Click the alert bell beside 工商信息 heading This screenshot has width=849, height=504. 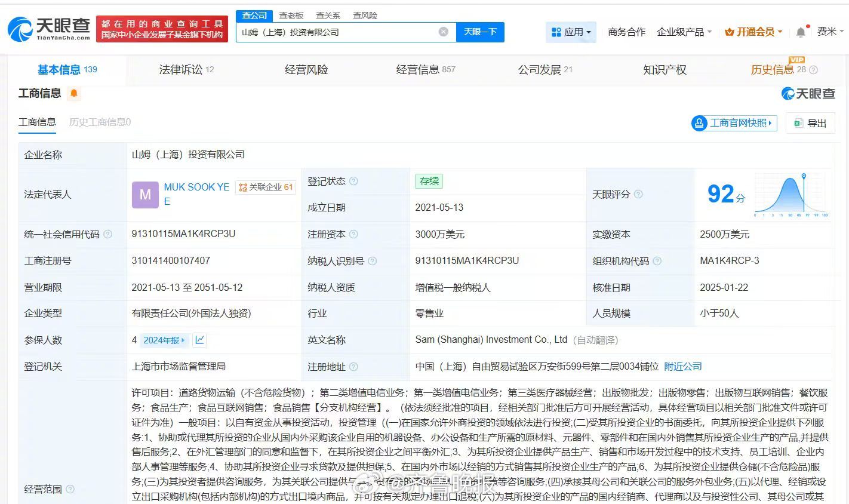click(x=74, y=93)
